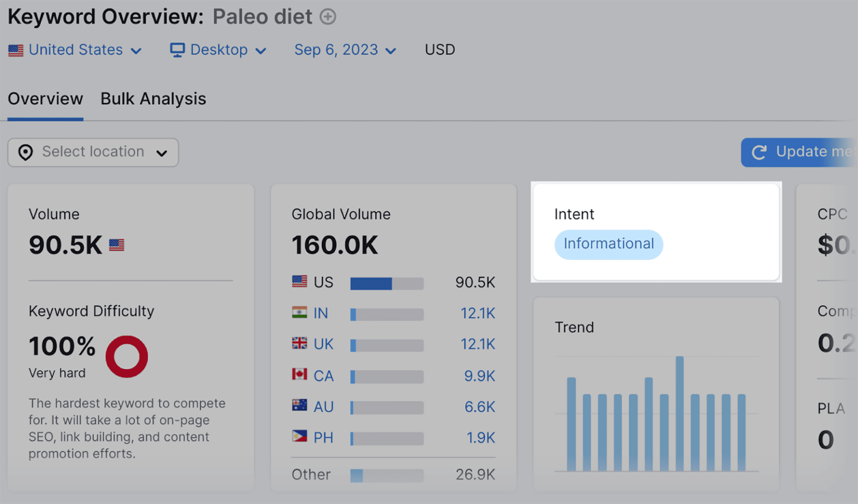The height and width of the screenshot is (504, 858).
Task: Click the red Keyword Difficulty gauge
Action: tap(126, 356)
